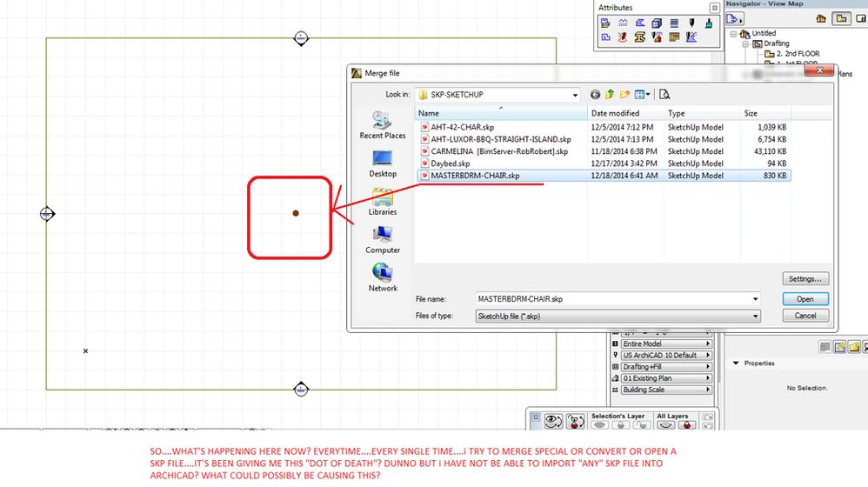Toggle Selection's Layer unlock-others icon
Screen dimensions: 868x487
pyautogui.click(x=642, y=425)
